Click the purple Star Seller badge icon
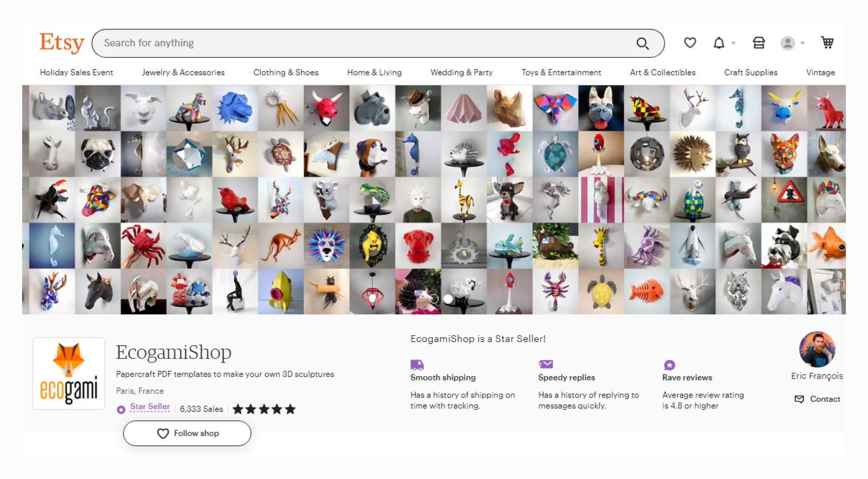868x479 pixels. pyautogui.click(x=121, y=410)
